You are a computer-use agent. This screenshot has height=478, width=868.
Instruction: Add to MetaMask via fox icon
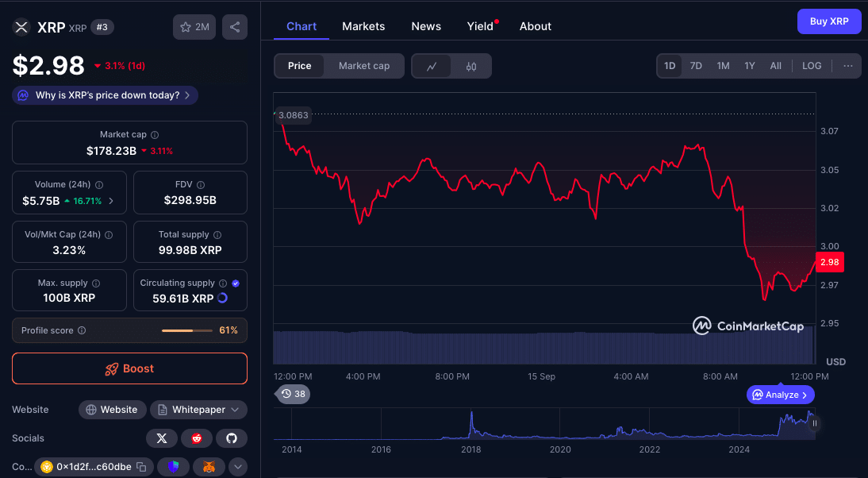click(209, 467)
